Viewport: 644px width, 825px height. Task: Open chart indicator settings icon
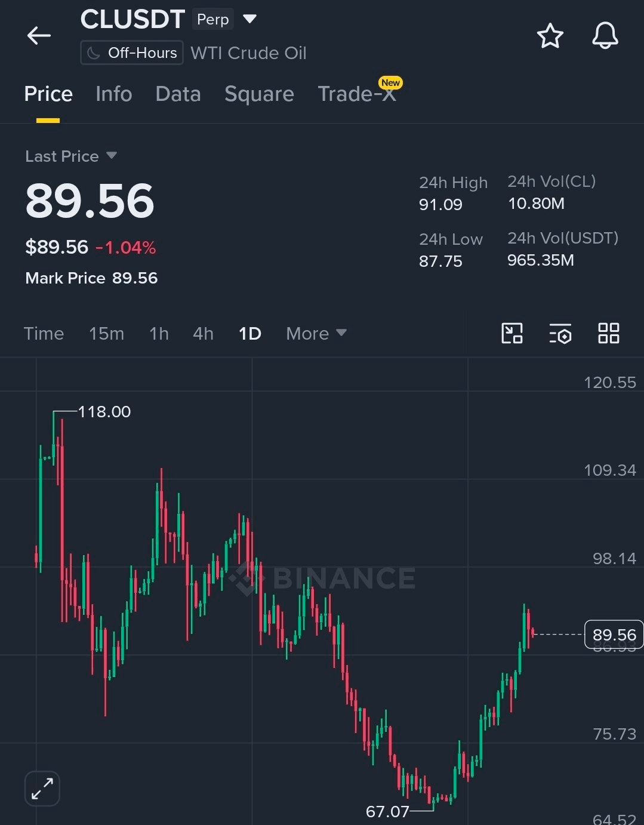coord(560,334)
